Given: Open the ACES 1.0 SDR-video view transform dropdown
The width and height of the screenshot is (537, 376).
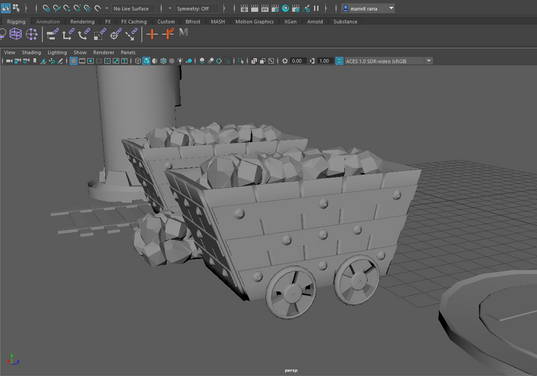Looking at the screenshot, I should 388,61.
